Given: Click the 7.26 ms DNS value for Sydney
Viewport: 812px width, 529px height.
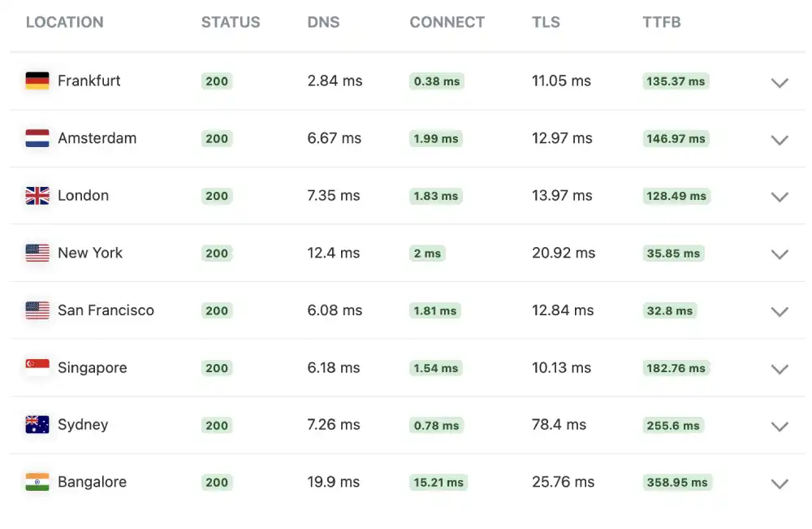Looking at the screenshot, I should tap(333, 425).
